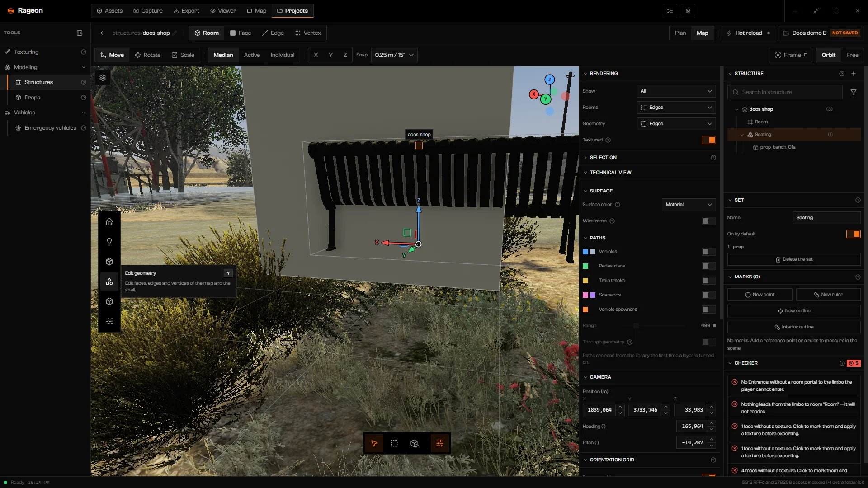The height and width of the screenshot is (488, 868).
Task: Open viewport settings gear icon
Action: pyautogui.click(x=103, y=78)
